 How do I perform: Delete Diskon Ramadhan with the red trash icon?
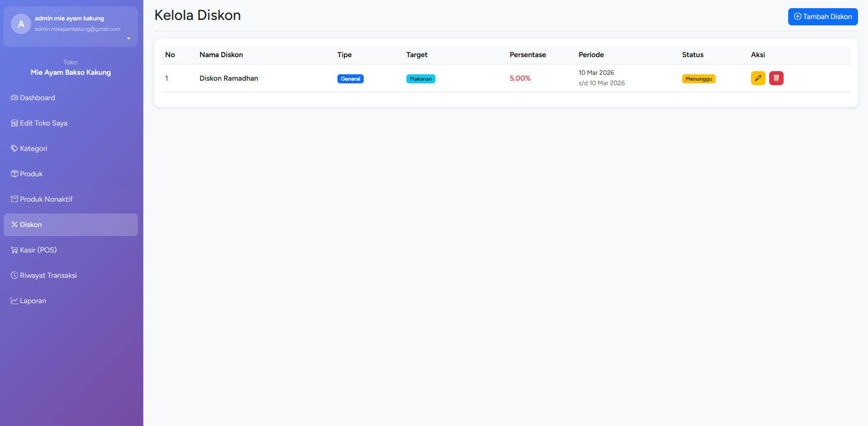tap(776, 78)
